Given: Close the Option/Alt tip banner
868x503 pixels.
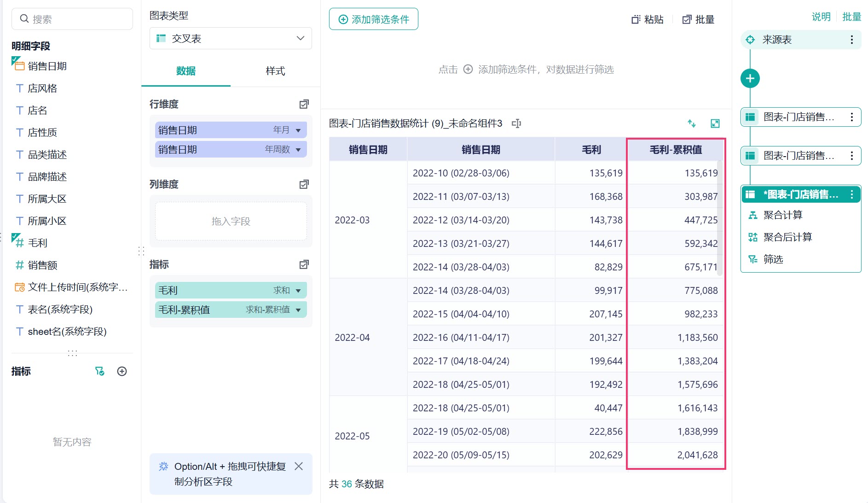Looking at the screenshot, I should (299, 466).
